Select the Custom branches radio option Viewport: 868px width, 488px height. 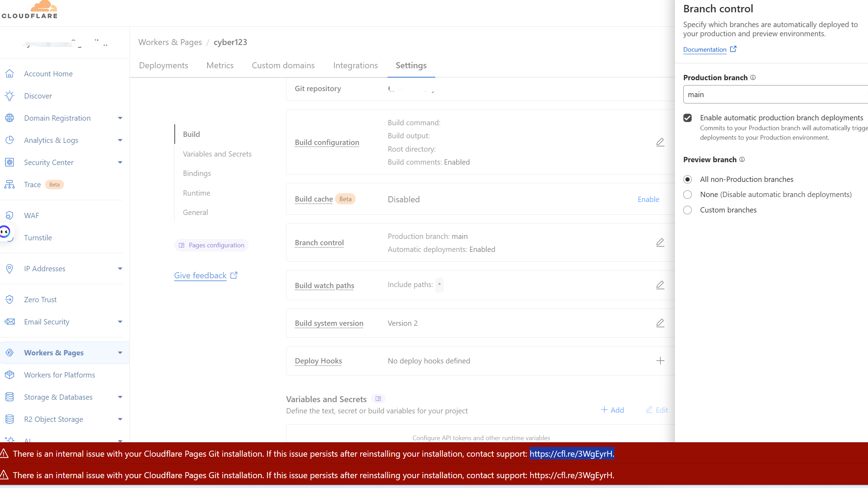(688, 210)
